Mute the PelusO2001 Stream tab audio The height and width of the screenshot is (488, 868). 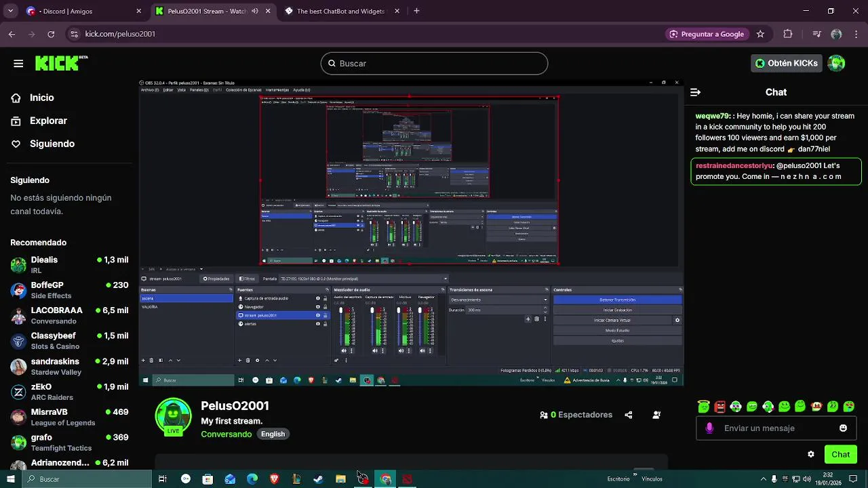point(255,11)
